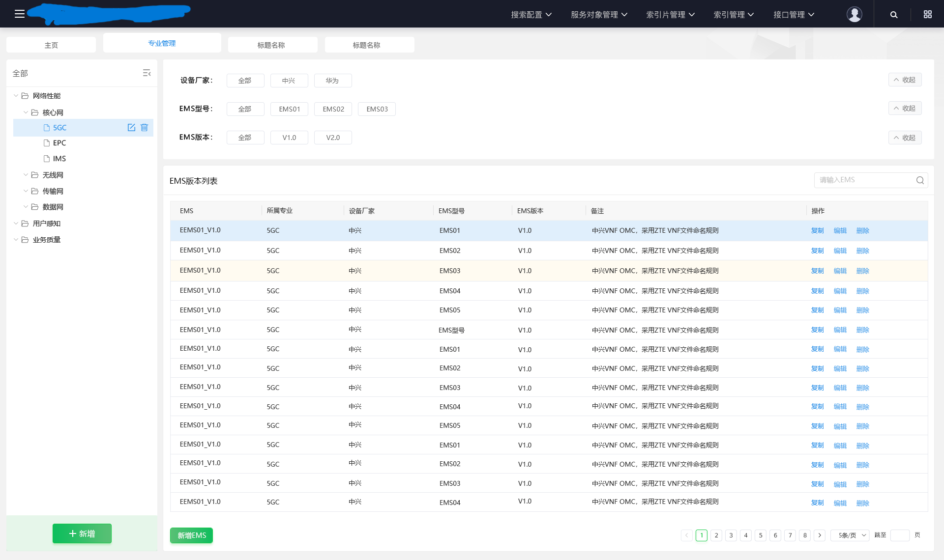The width and height of the screenshot is (944, 560).
Task: Click the user avatar icon
Action: [855, 14]
